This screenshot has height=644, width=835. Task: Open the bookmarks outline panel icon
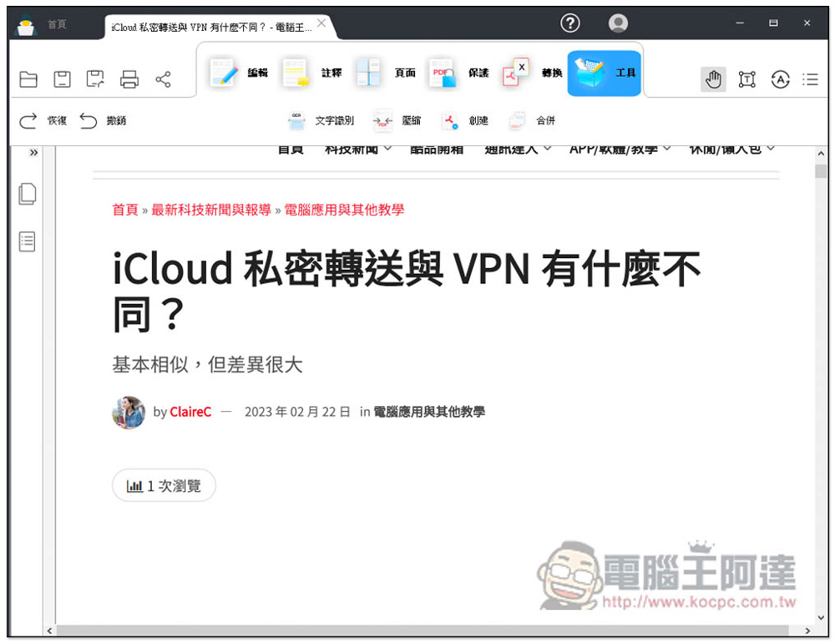point(28,241)
